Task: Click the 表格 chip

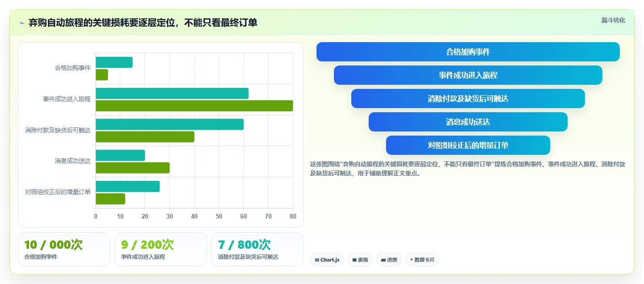Action: click(x=360, y=260)
